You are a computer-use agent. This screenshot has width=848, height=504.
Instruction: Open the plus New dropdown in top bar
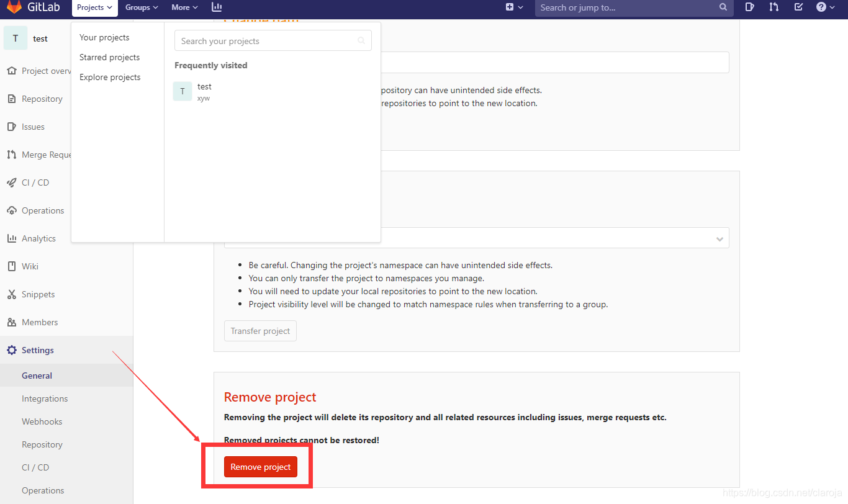(x=515, y=7)
